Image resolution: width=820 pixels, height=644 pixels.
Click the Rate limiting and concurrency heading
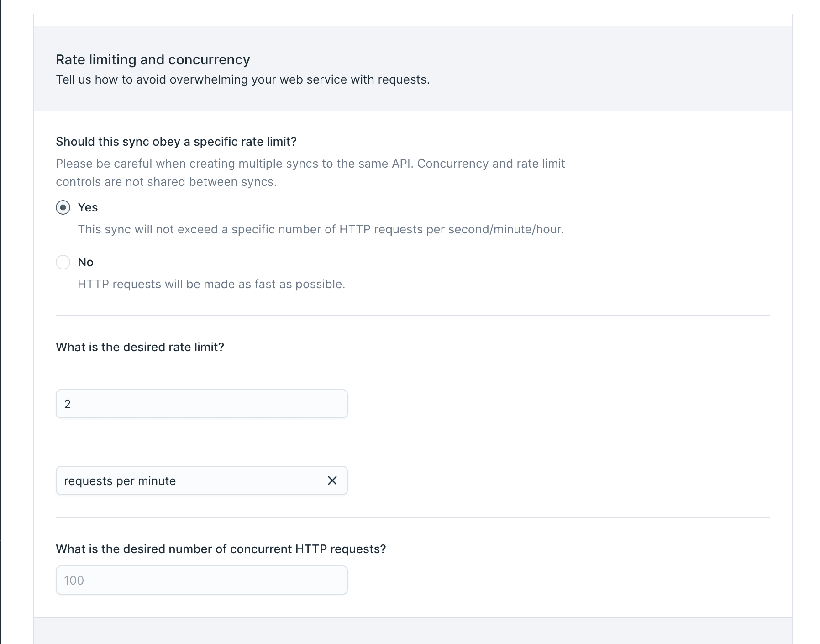(152, 59)
